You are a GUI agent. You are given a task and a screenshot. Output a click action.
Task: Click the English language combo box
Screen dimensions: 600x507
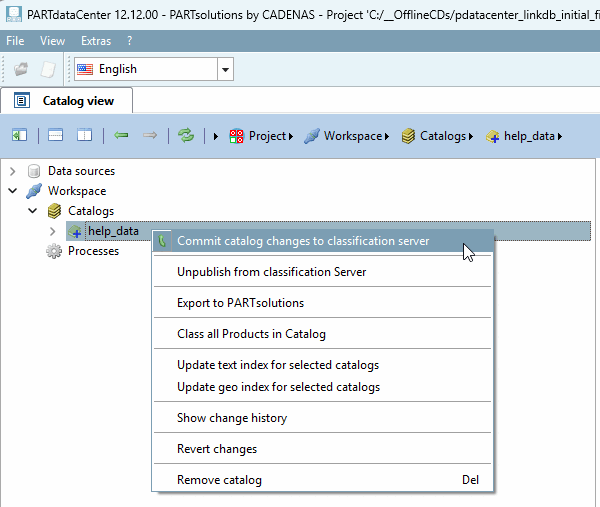pyautogui.click(x=154, y=69)
